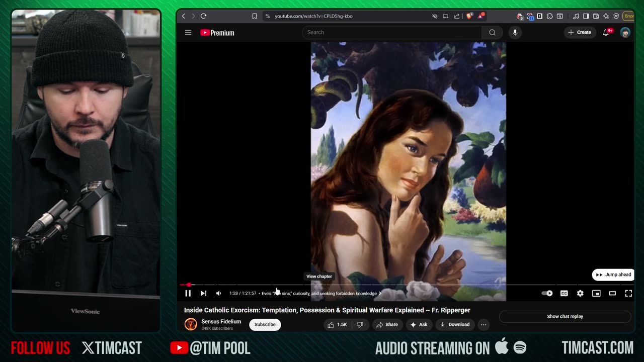Click Jump ahead button on video
This screenshot has width=644, height=362.
[x=613, y=275]
